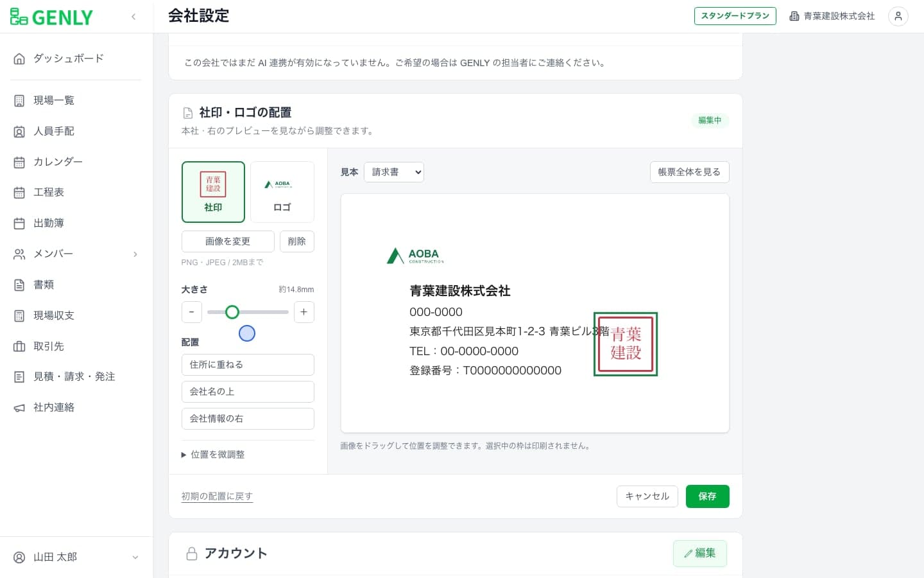
Task: Click the 人員手配 icon
Action: coord(19,132)
